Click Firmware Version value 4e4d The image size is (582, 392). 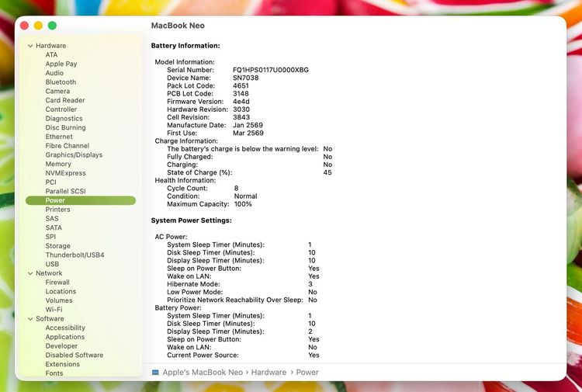pos(241,102)
